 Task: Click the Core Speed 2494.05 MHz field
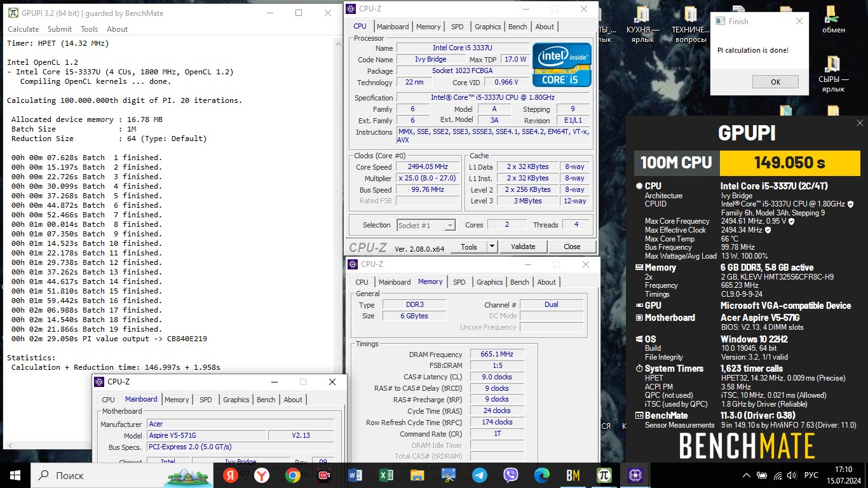pyautogui.click(x=428, y=167)
